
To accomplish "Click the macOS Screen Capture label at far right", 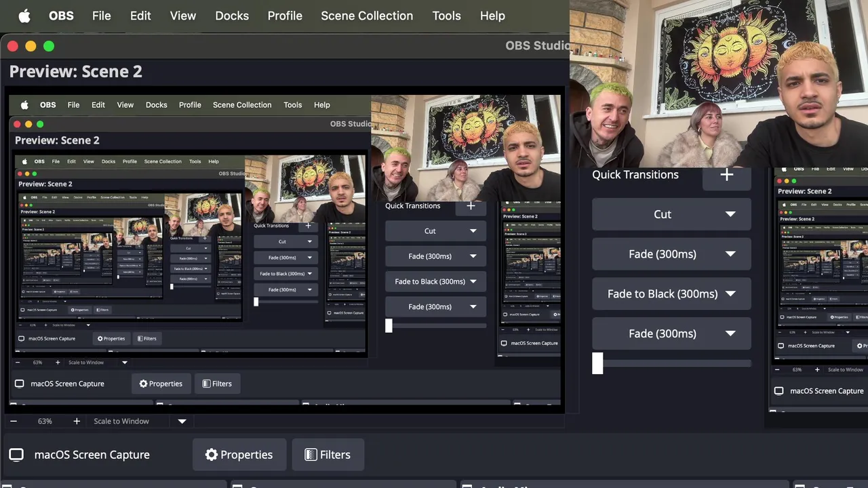I will [827, 391].
